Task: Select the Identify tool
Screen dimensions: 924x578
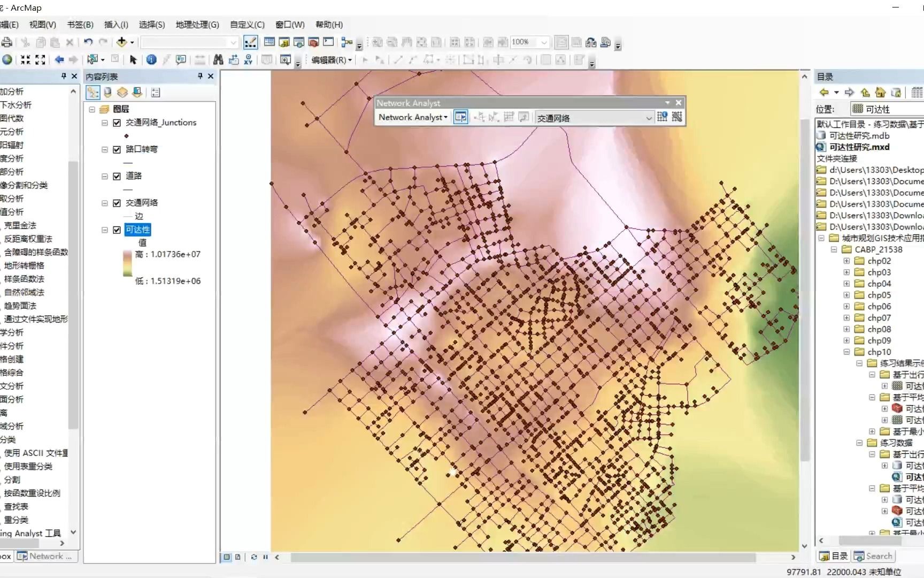Action: 151,60
